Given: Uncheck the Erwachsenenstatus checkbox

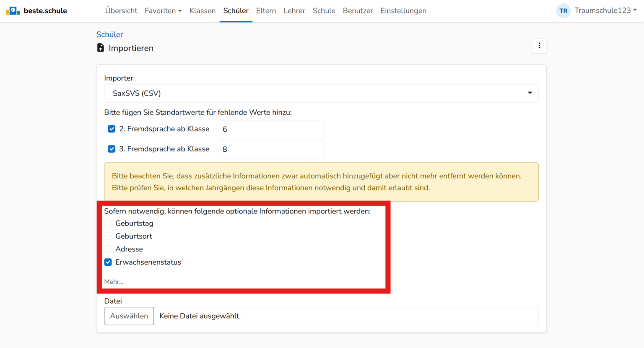Looking at the screenshot, I should pyautogui.click(x=108, y=262).
